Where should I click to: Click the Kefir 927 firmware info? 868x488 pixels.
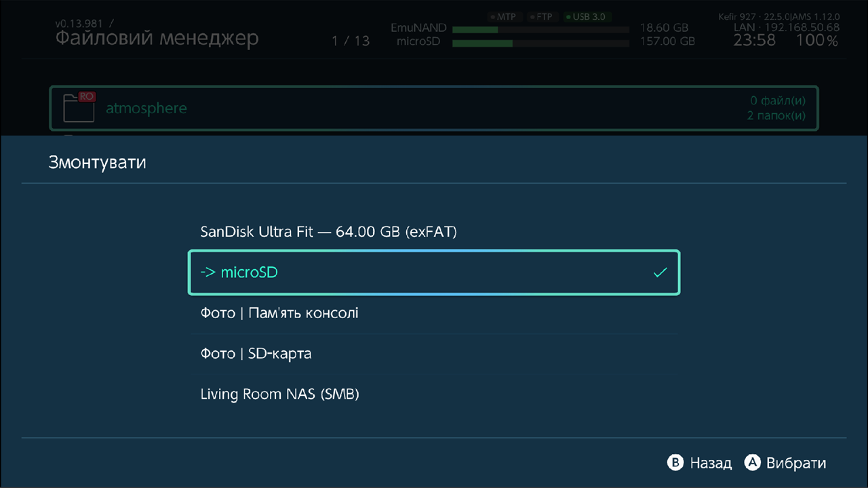click(x=778, y=16)
